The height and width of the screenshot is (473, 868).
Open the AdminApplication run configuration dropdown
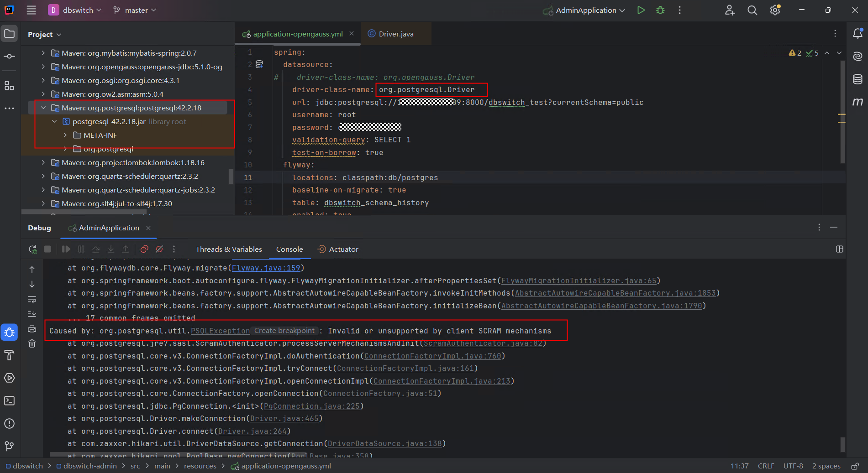click(x=584, y=10)
